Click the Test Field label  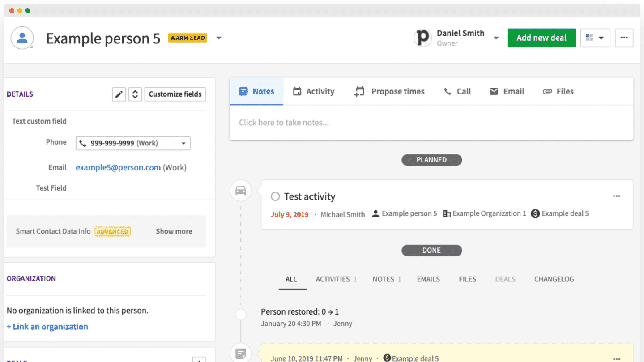51,188
